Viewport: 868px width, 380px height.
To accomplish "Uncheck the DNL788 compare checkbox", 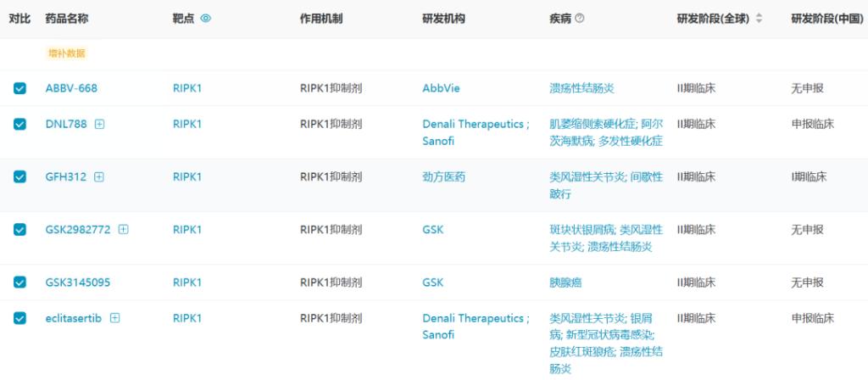I will click(x=20, y=124).
